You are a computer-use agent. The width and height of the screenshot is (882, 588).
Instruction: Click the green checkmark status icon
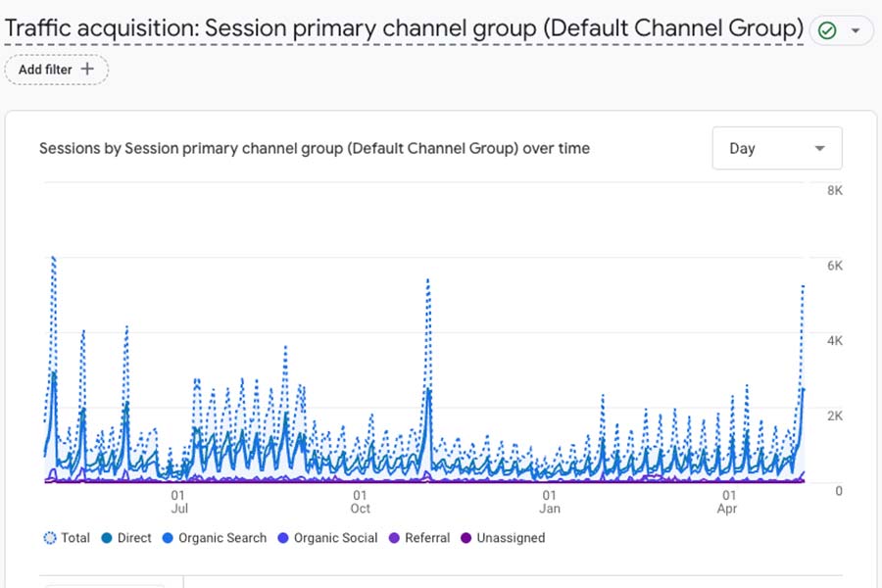[827, 30]
